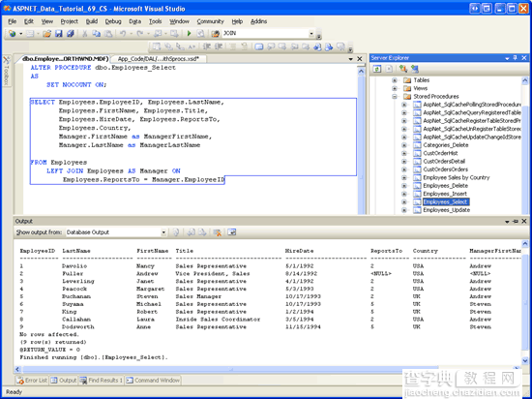The width and height of the screenshot is (532, 399).
Task: Click Connect to Database icon in Server Explorer
Action: pos(403,69)
